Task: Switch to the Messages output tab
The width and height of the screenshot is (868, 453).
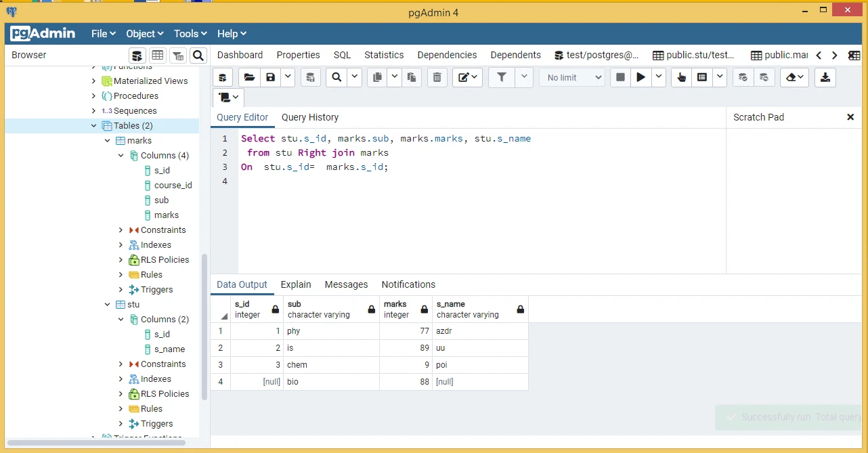Action: (346, 284)
